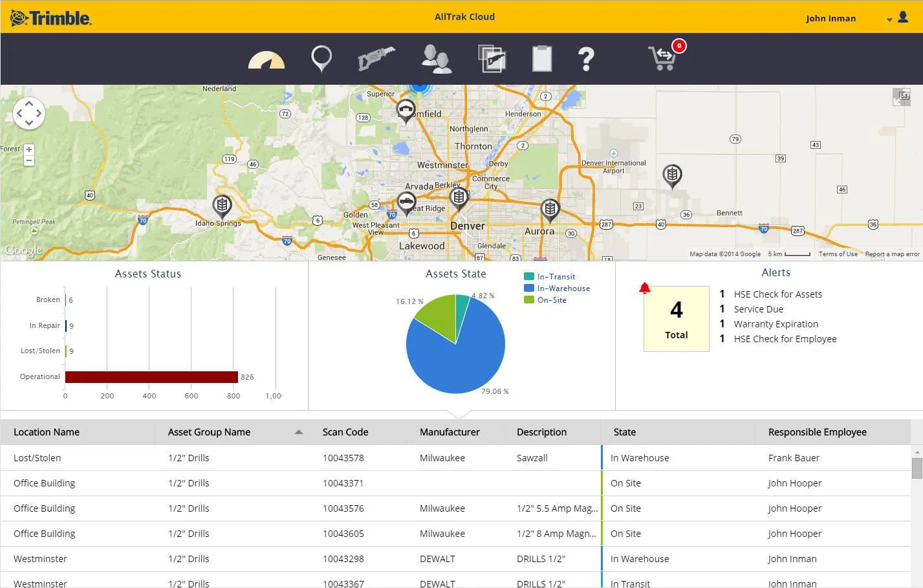923x588 pixels.
Task: Open the clipboard reports icon
Action: pyautogui.click(x=541, y=58)
